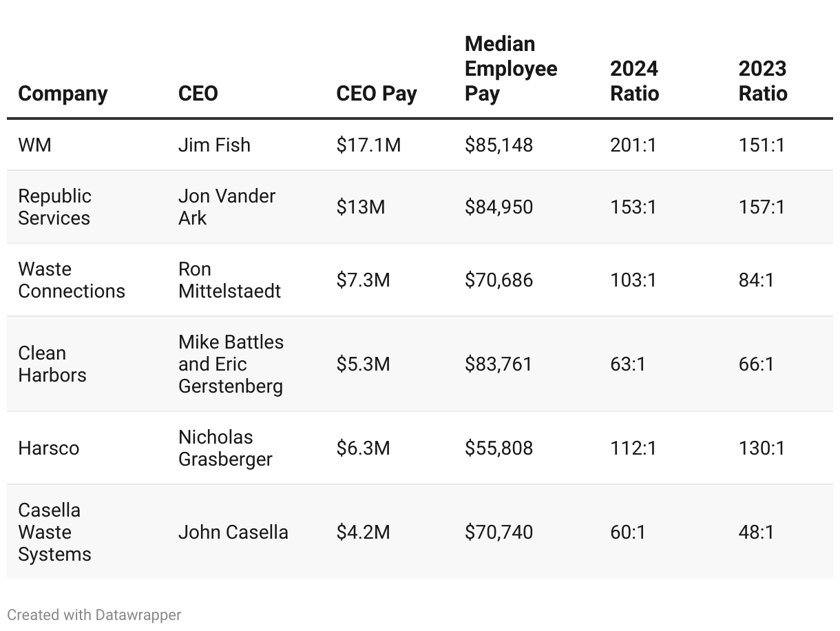The image size is (840, 631).
Task: Select the Clean Harbors company cell
Action: 52,364
